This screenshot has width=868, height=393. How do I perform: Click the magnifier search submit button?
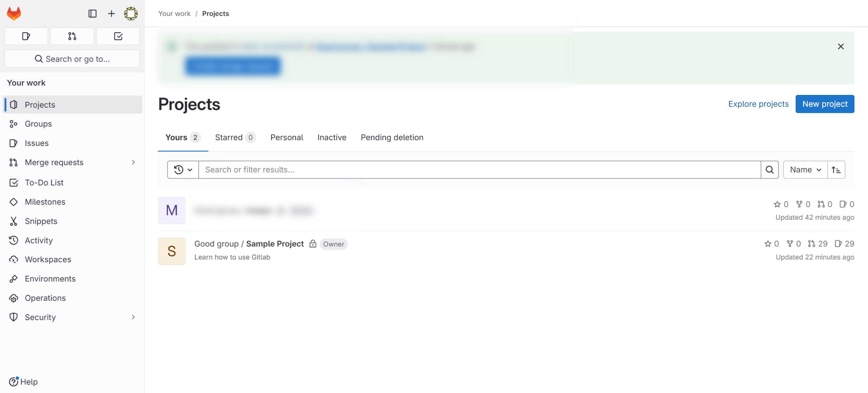(x=769, y=170)
